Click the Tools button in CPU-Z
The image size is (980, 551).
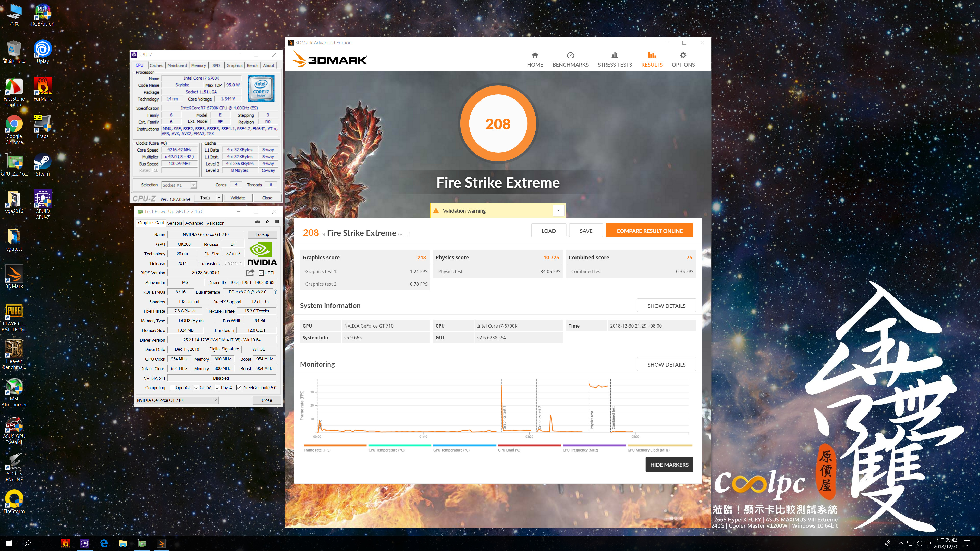[205, 198]
